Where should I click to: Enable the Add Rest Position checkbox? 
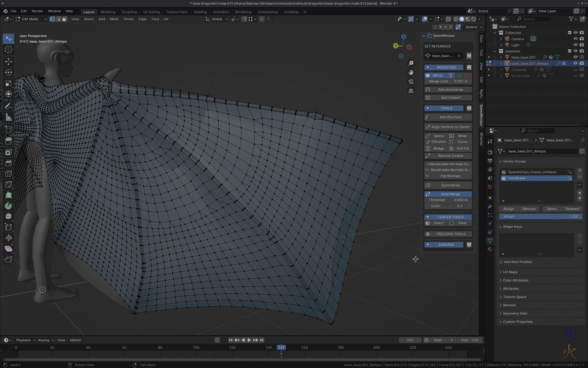[501, 262]
